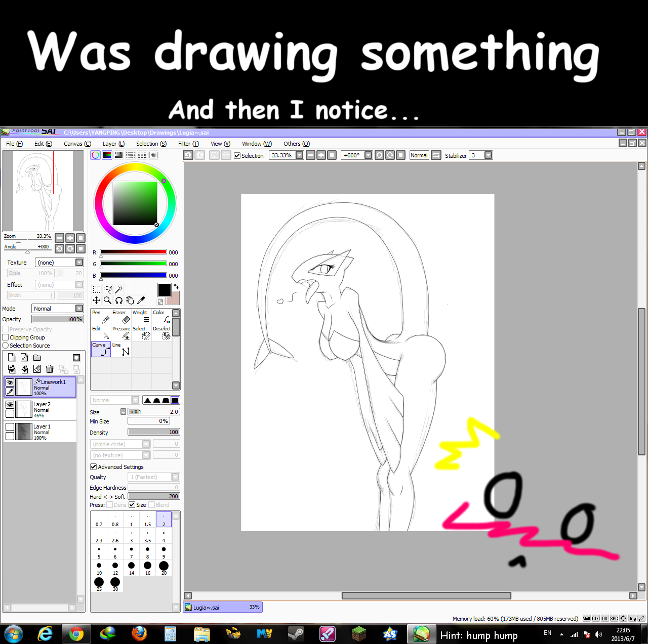Show the RGB slider panel icon
648x644 pixels.
click(x=107, y=155)
